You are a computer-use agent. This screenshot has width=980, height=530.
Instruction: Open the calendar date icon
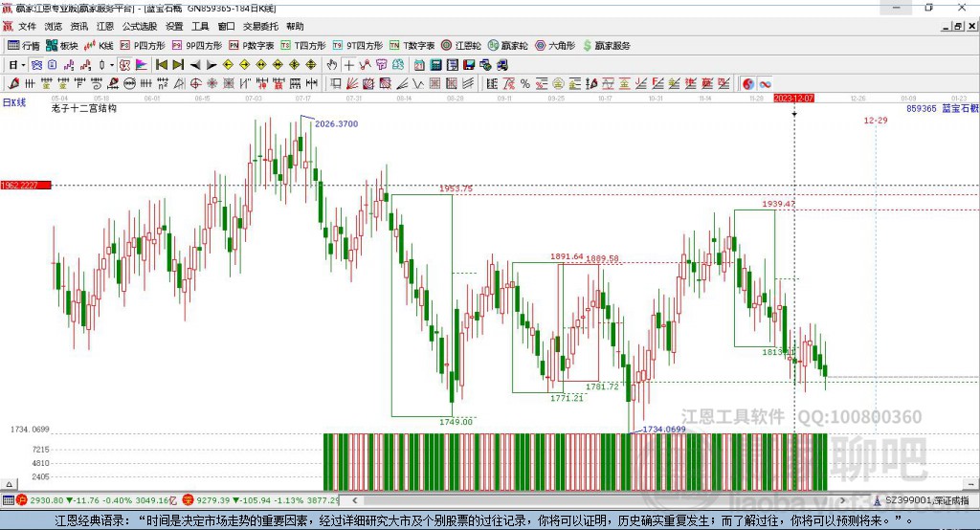coord(419,65)
